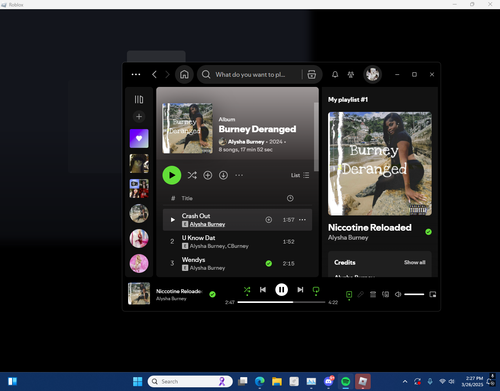Disable shuffle in the playback bar
The image size is (500, 391).
coord(247,290)
